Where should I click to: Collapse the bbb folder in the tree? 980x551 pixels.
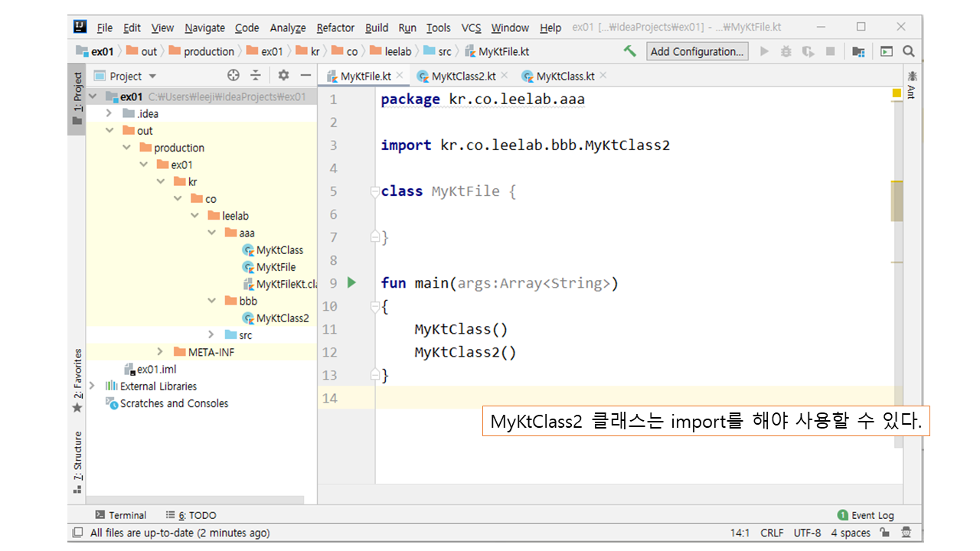pos(212,301)
